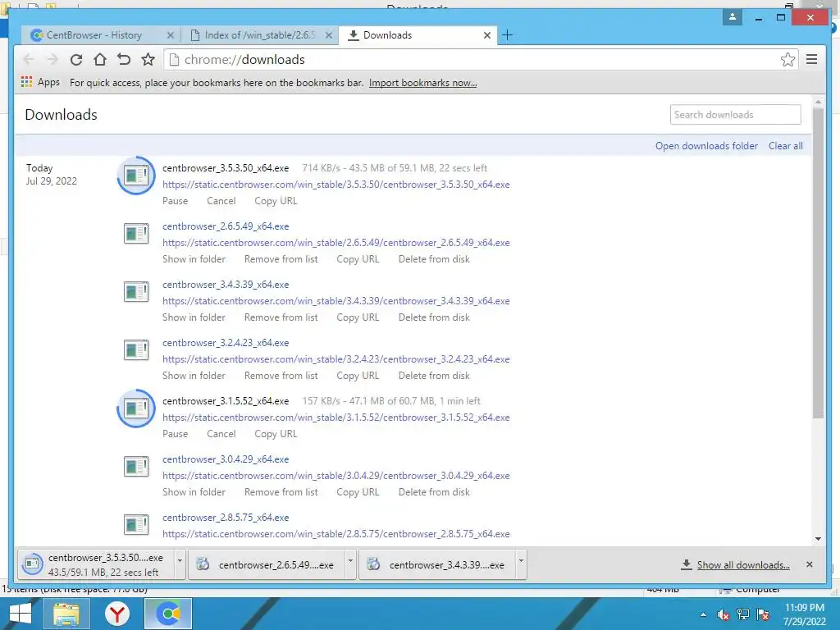Show centbrowser_3.4.3.39 in folder

coord(194,317)
